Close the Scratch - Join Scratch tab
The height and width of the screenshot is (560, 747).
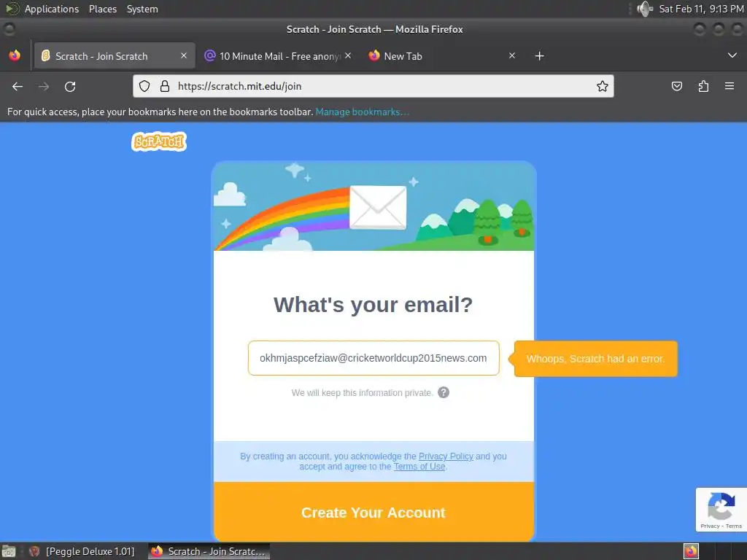click(x=184, y=55)
